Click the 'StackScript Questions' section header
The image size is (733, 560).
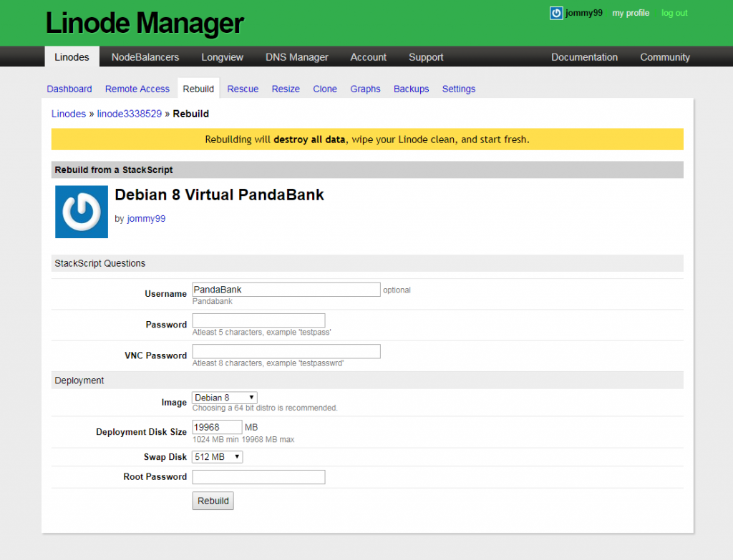point(367,263)
